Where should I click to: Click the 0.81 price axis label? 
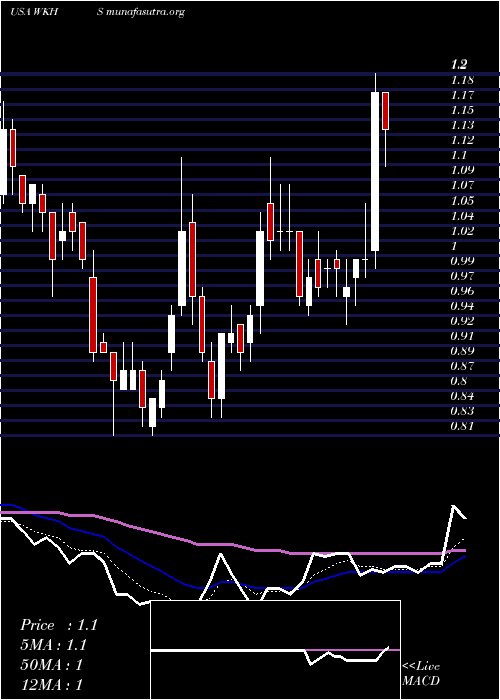point(462,426)
